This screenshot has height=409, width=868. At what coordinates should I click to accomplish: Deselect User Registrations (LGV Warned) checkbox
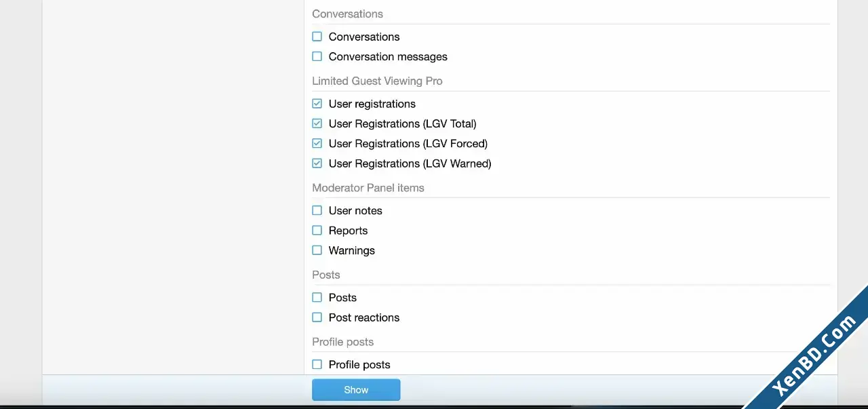pyautogui.click(x=317, y=163)
